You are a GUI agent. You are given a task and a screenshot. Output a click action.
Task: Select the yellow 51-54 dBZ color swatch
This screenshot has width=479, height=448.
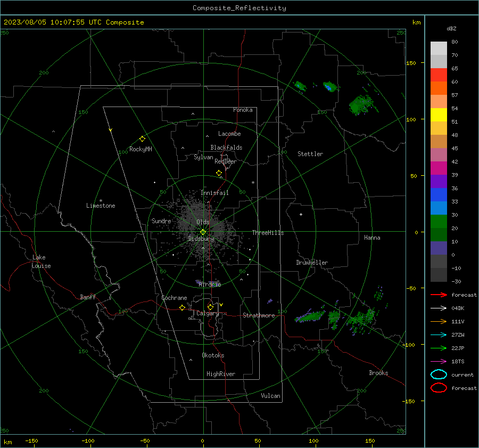click(x=439, y=115)
